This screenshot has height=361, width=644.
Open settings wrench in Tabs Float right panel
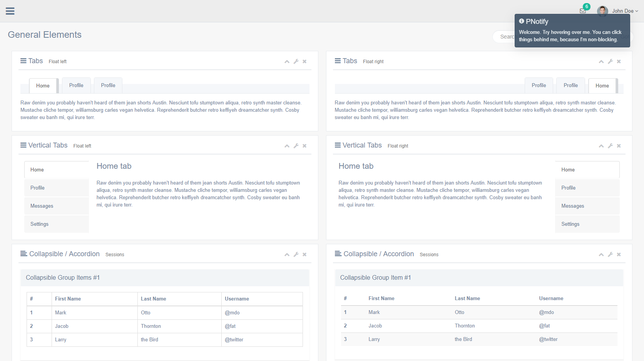coord(610,62)
